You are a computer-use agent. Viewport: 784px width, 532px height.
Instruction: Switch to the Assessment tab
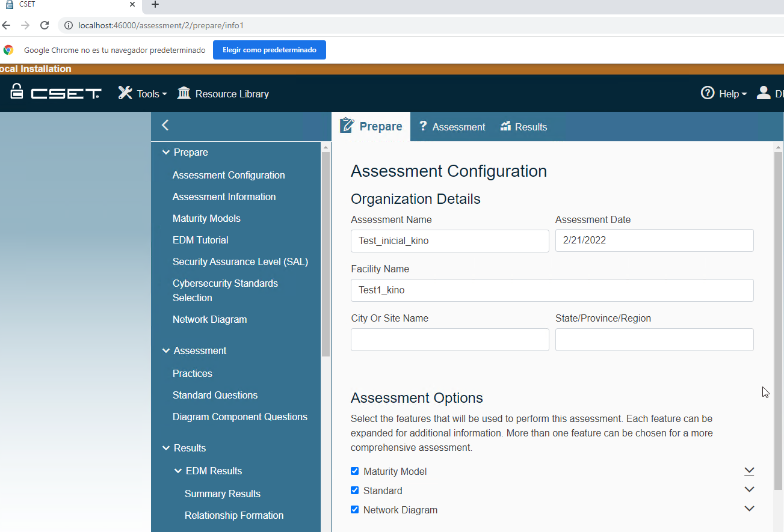coord(452,127)
